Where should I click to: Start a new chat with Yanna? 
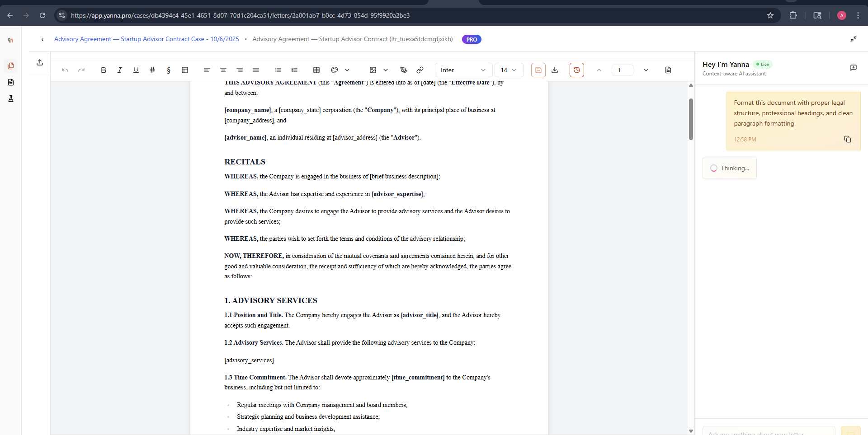pos(854,68)
